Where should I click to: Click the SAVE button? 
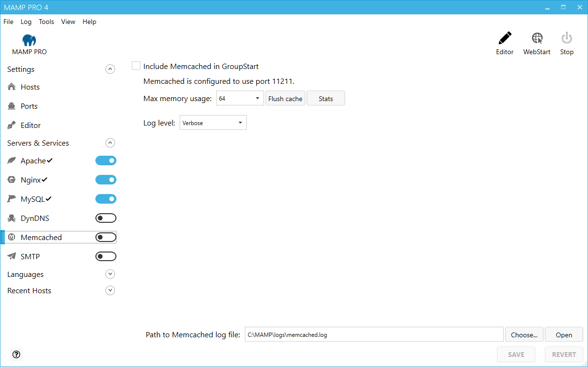point(516,355)
